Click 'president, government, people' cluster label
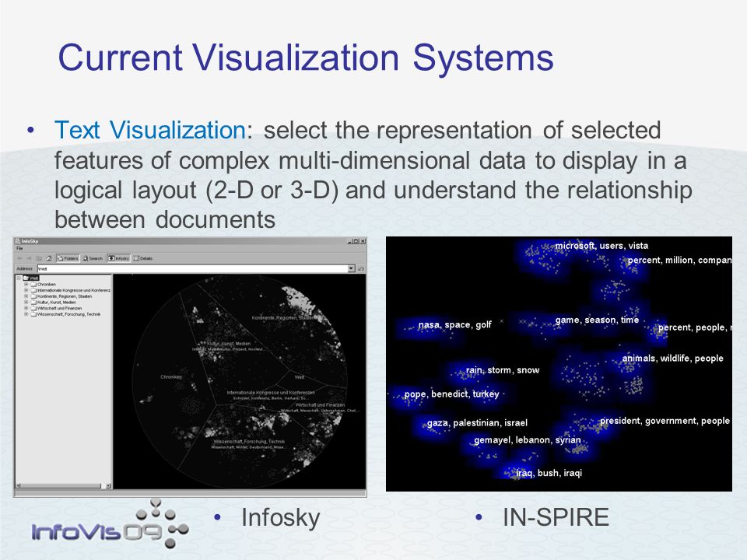 [665, 421]
